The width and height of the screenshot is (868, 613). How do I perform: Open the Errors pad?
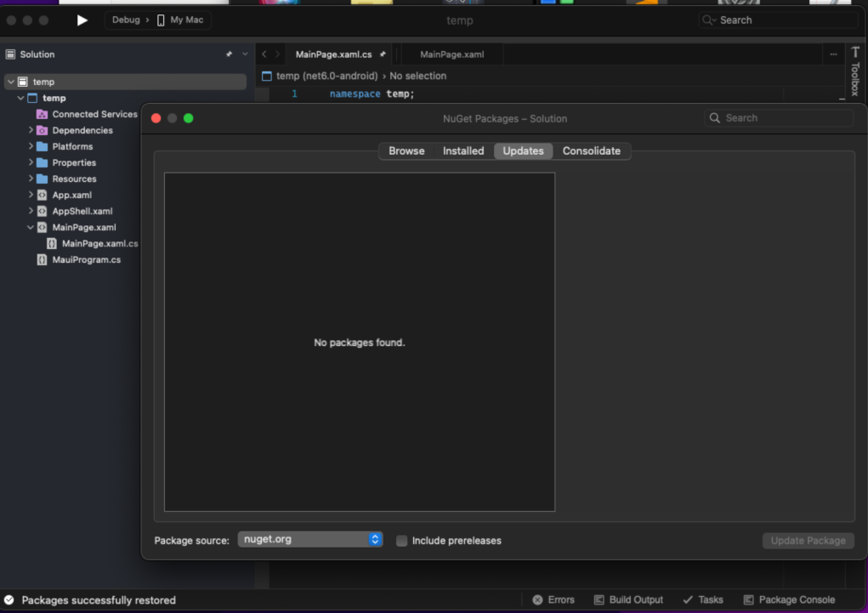tap(553, 599)
